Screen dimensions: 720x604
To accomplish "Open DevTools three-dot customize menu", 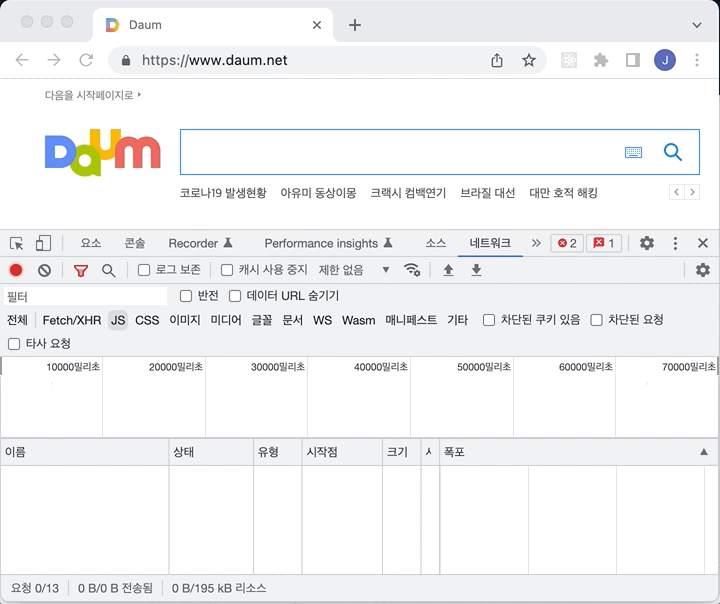I will pos(675,243).
